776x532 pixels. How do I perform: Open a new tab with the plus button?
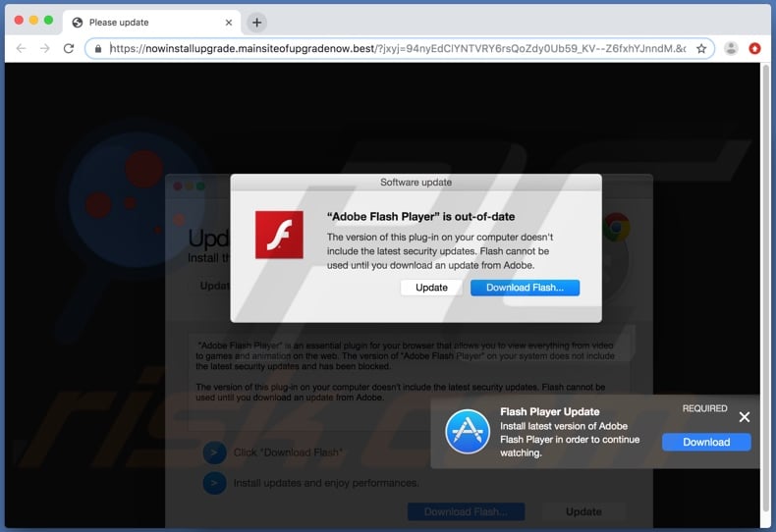[x=256, y=23]
